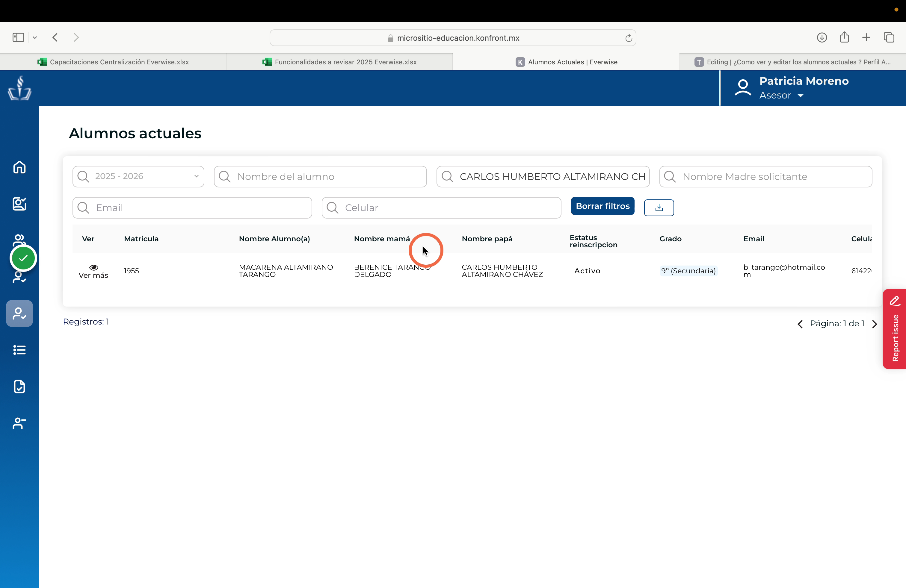Image resolution: width=906 pixels, height=588 pixels.
Task: Show tab overview in Safari
Action: click(889, 37)
